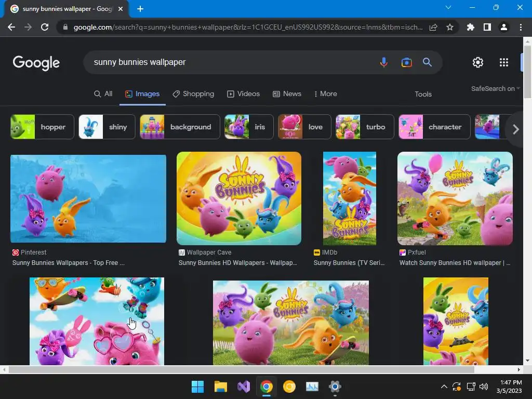This screenshot has height=399, width=532.
Task: Launch Visual Studio from the taskbar
Action: coord(243,387)
